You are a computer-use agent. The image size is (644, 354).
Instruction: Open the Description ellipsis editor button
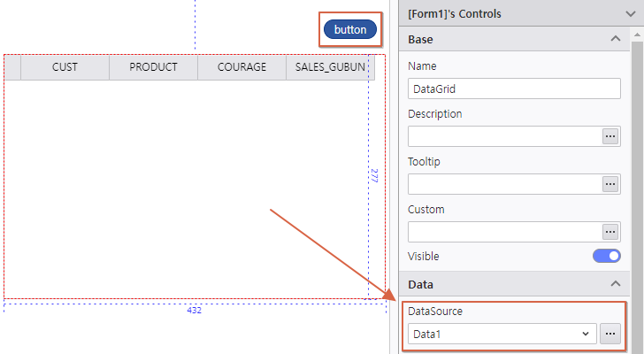coord(610,136)
